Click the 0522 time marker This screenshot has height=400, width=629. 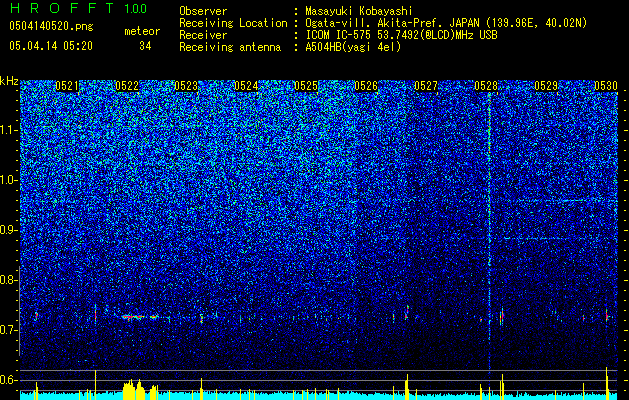pyautogui.click(x=127, y=86)
